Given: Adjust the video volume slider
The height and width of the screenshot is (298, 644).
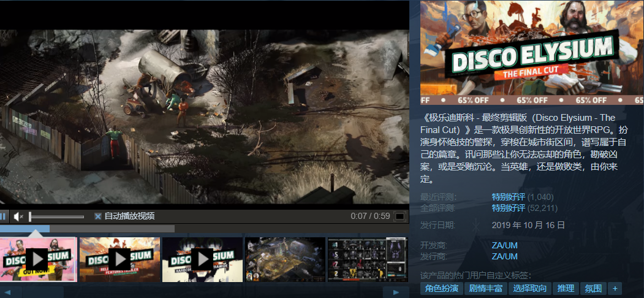Looking at the screenshot, I should (56, 216).
